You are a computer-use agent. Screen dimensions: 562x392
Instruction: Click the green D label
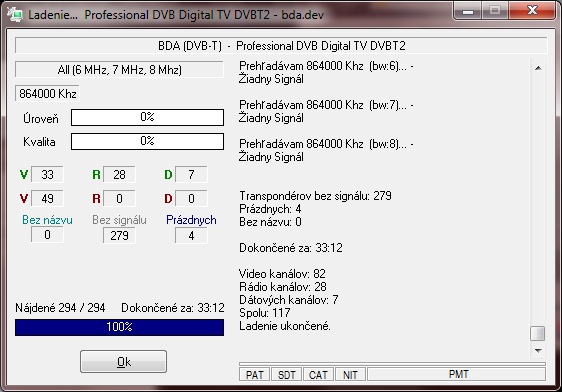pyautogui.click(x=168, y=175)
